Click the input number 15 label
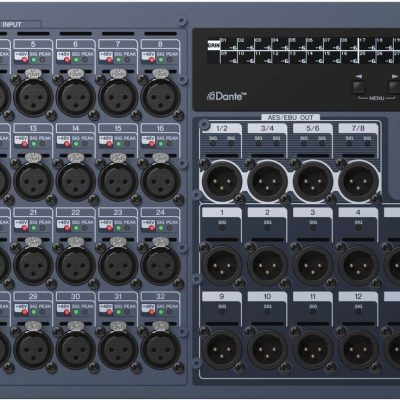The image size is (400, 400). click(118, 128)
